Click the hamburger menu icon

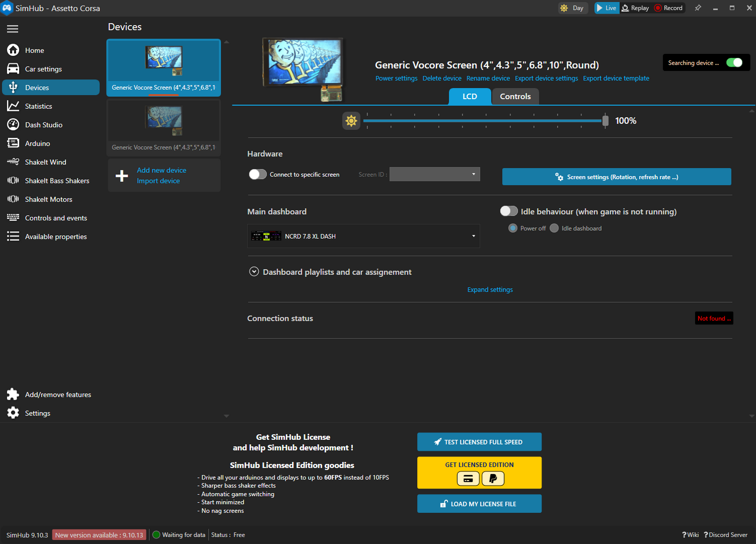(13, 29)
